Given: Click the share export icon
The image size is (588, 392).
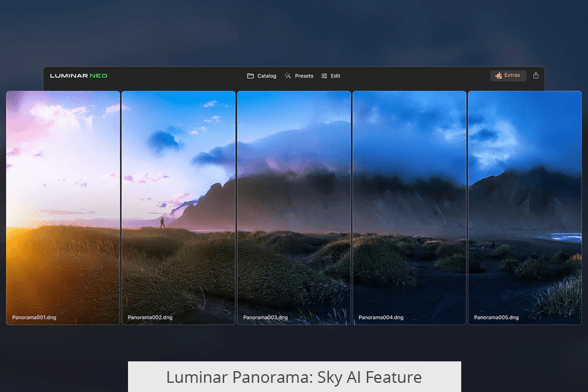Looking at the screenshot, I should [x=536, y=75].
